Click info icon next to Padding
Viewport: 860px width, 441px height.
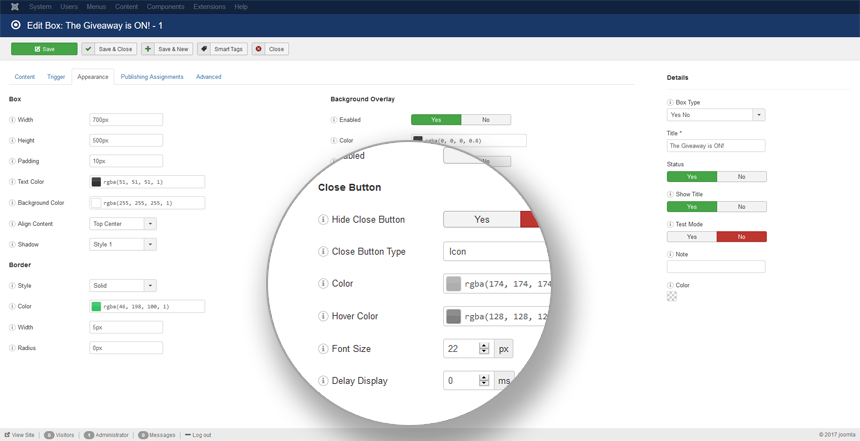[12, 161]
